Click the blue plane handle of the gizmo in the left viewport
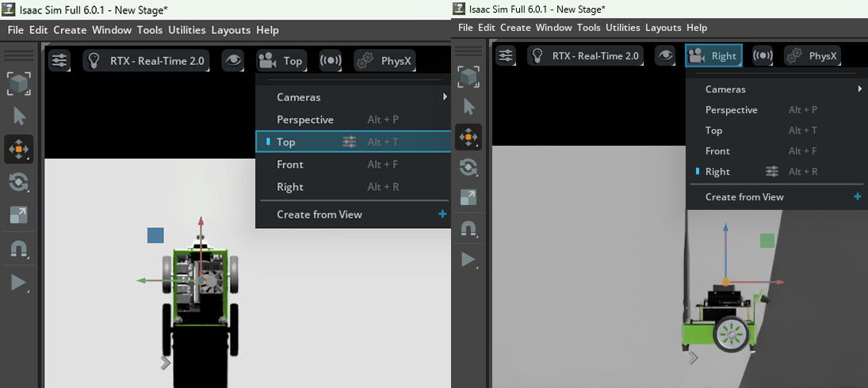Image resolution: width=868 pixels, height=388 pixels. (155, 235)
